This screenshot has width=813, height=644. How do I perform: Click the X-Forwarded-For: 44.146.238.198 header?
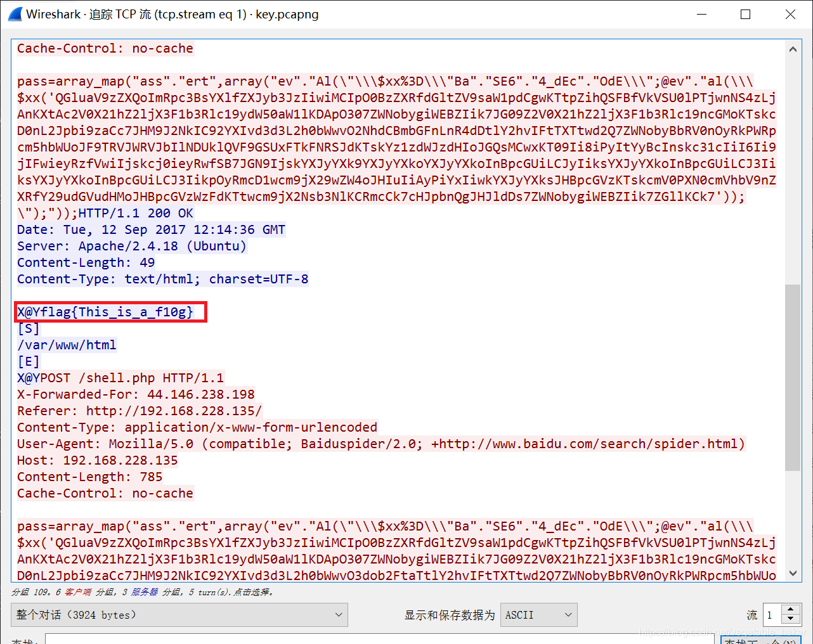pyautogui.click(x=136, y=394)
